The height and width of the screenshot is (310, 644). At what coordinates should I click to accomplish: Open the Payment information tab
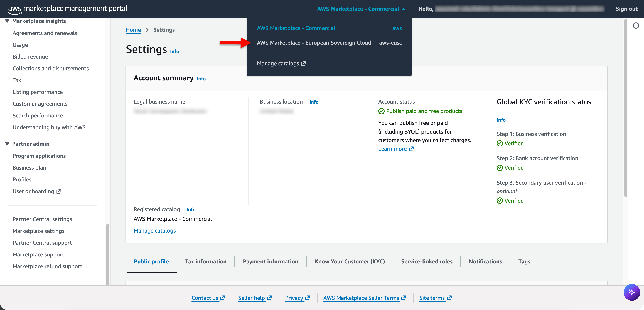(270, 261)
